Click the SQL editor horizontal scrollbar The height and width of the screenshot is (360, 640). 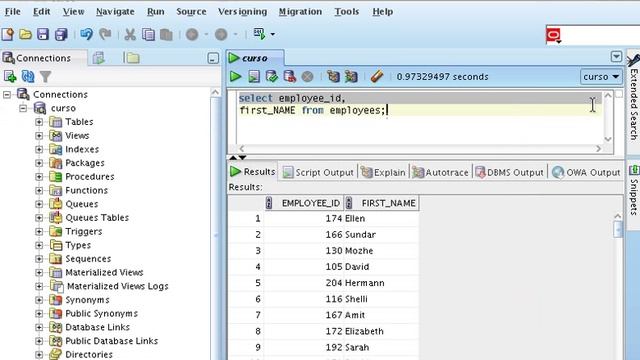coord(420,149)
